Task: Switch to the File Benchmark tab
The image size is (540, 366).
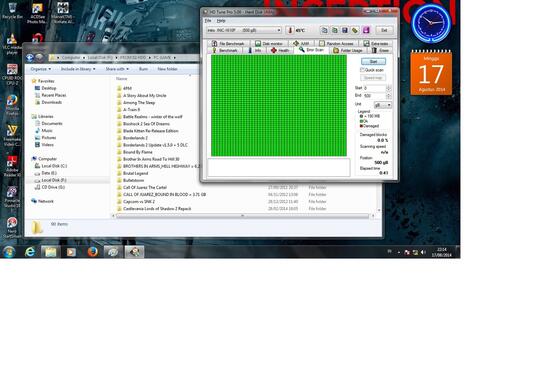Action: (228, 43)
